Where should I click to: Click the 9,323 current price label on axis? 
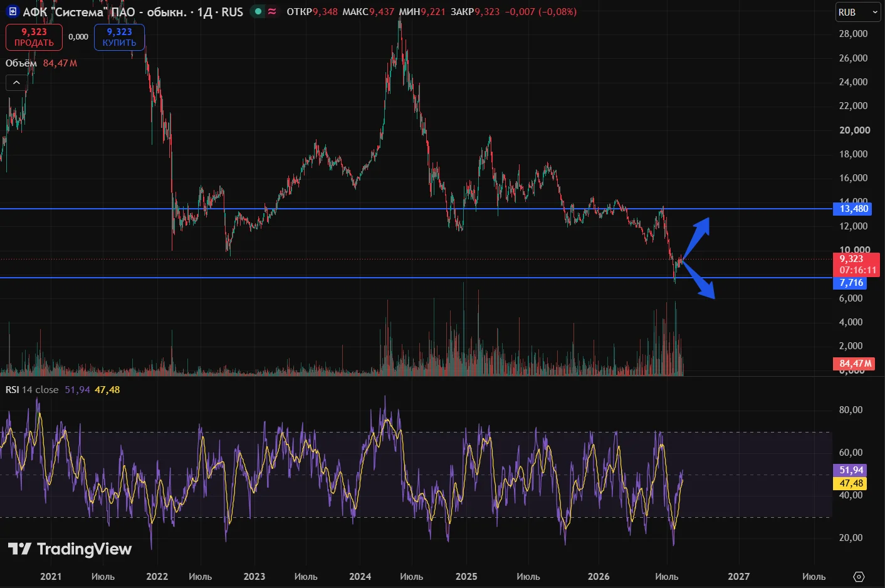(x=856, y=264)
